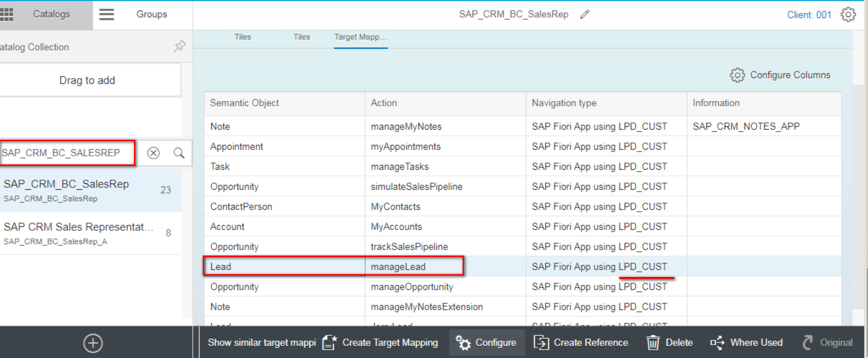Click the Where Used icon
Image resolution: width=868 pixels, height=358 pixels.
[x=717, y=342]
